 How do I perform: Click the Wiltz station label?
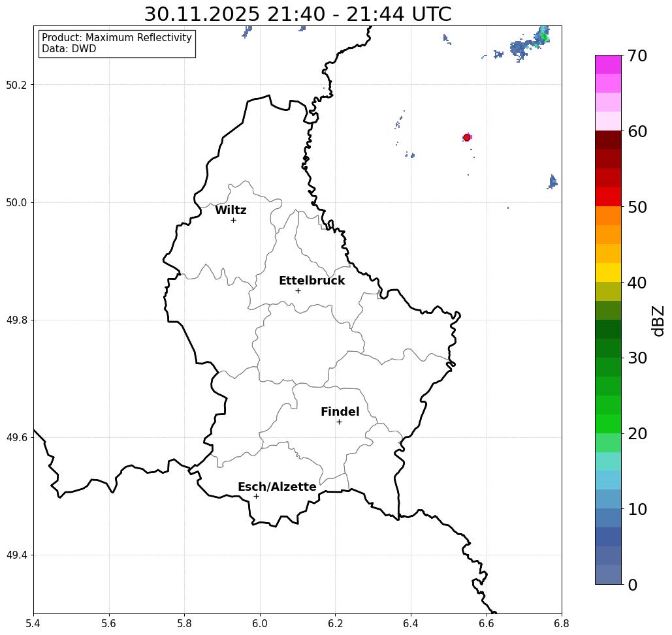(x=231, y=210)
